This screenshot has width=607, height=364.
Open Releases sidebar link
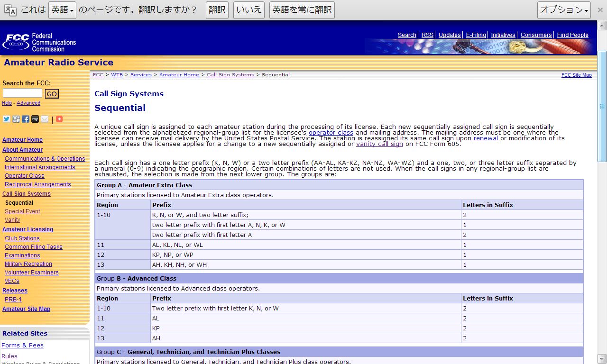(x=15, y=291)
